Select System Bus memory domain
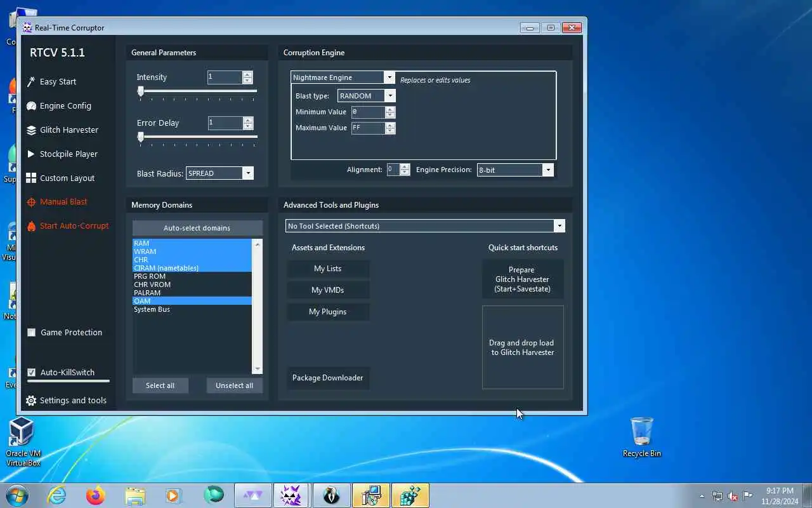The width and height of the screenshot is (812, 508). [x=192, y=309]
